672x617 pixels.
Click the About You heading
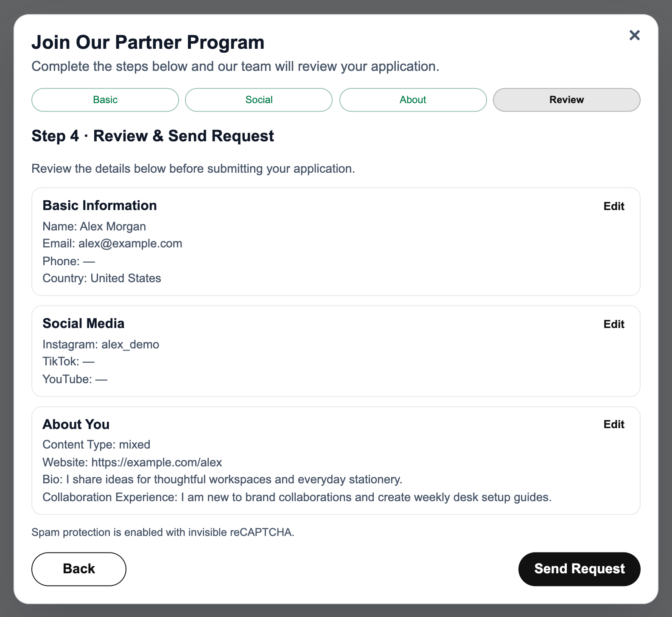pyautogui.click(x=76, y=424)
